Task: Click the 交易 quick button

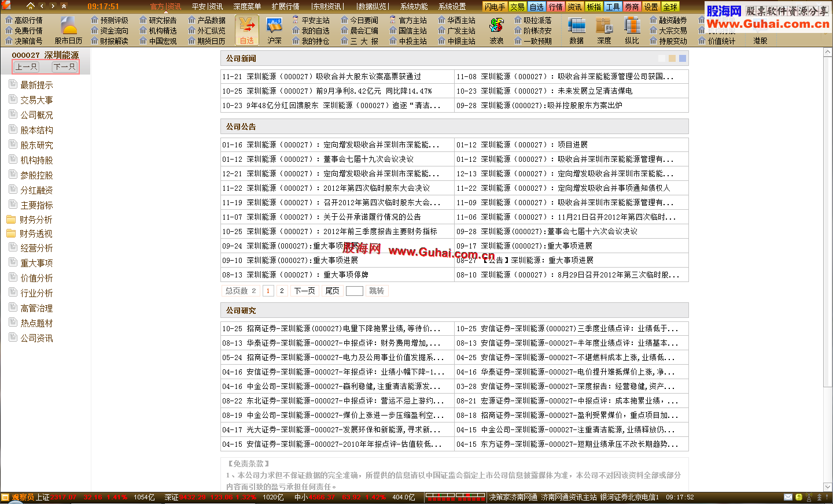Action: (517, 7)
